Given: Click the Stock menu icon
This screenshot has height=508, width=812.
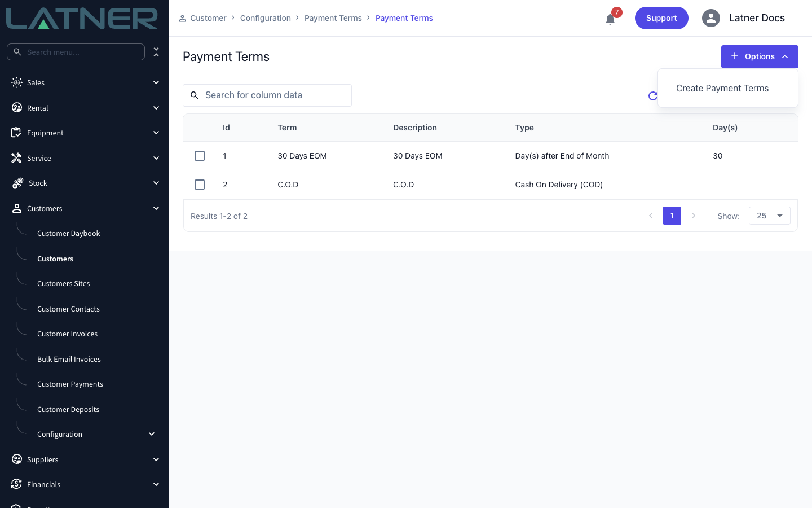Looking at the screenshot, I should [17, 183].
